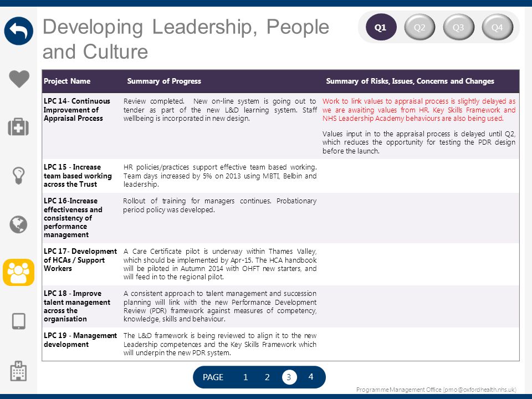This screenshot has width=532, height=399.
Task: Click the 'HR policies/practices support' progress text
Action: 220,176
